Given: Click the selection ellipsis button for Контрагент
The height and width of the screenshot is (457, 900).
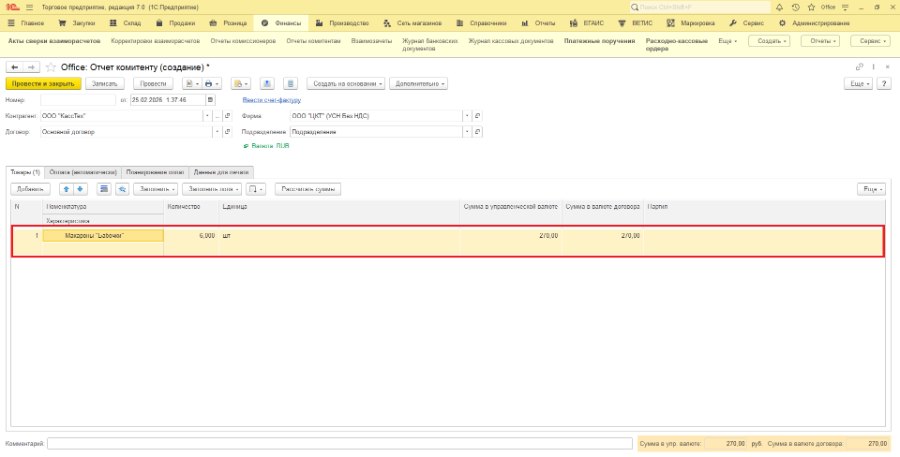Looking at the screenshot, I should (x=218, y=116).
